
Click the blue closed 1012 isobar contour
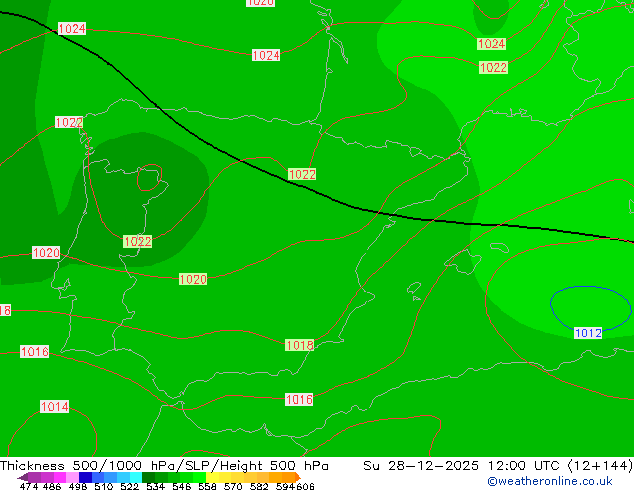[x=591, y=308]
